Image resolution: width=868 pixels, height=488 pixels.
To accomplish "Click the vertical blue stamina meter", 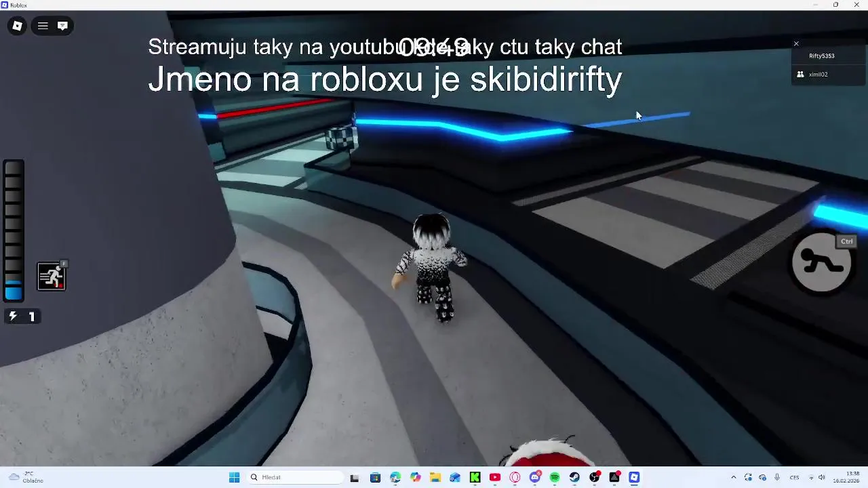I will [14, 230].
